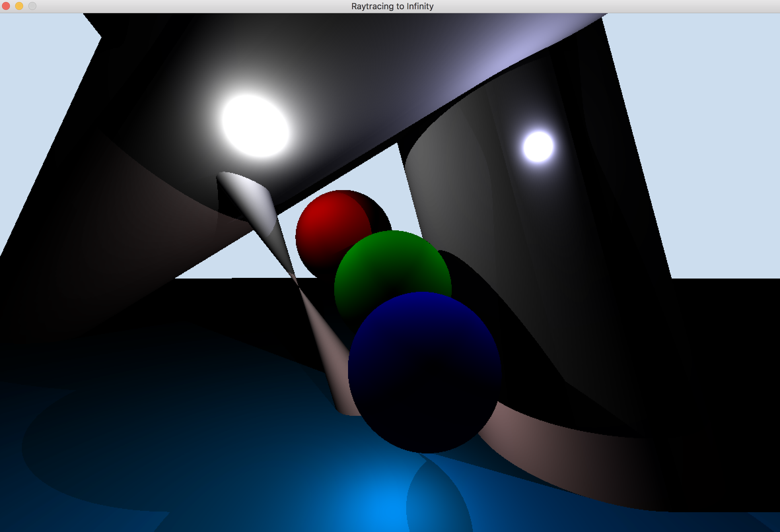Click the large dark blue sphere
The height and width of the screenshot is (532, 780).
point(425,369)
